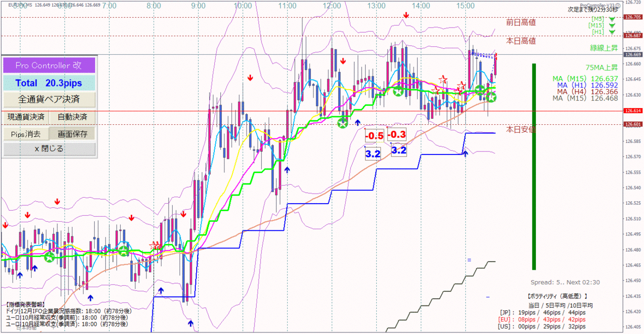Click the MA (H1) 126.592 readout
Screen dimensions: 644x334
[588, 85]
